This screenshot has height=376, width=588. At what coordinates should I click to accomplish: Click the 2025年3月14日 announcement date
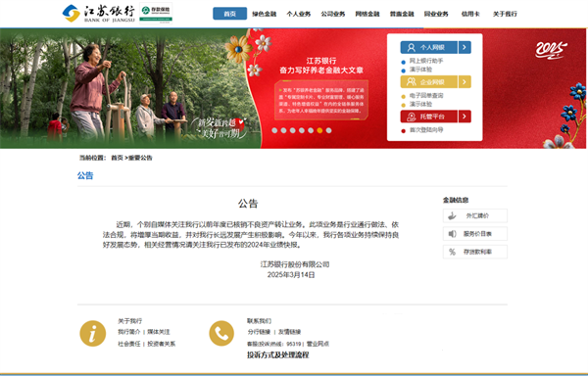[291, 275]
